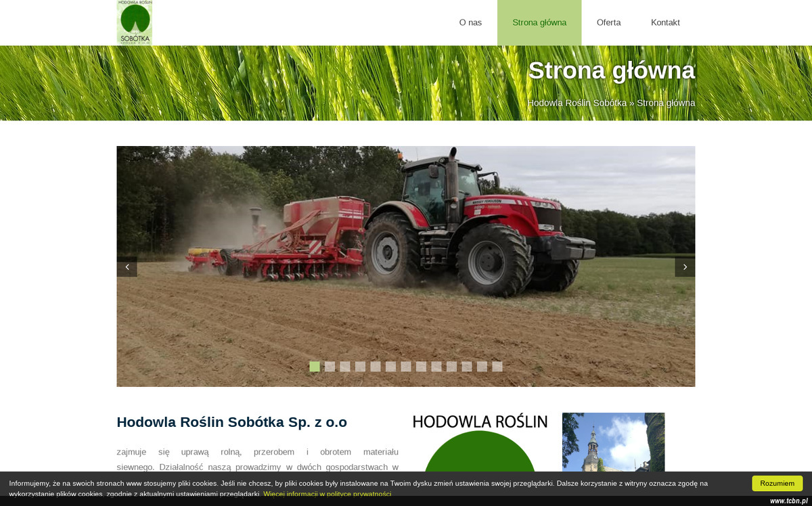Image resolution: width=812 pixels, height=506 pixels.
Task: Switch to the eighth slide indicator dot
Action: point(421,367)
